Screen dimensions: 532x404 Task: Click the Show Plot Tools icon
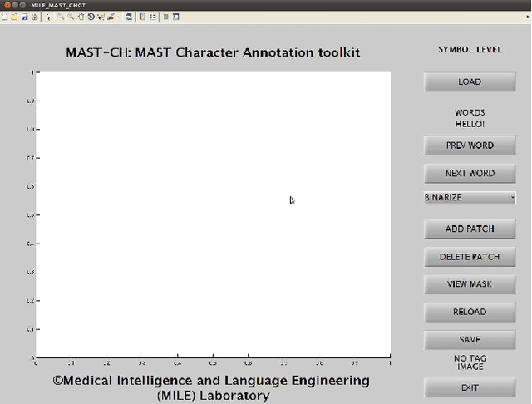pyautogui.click(x=175, y=17)
